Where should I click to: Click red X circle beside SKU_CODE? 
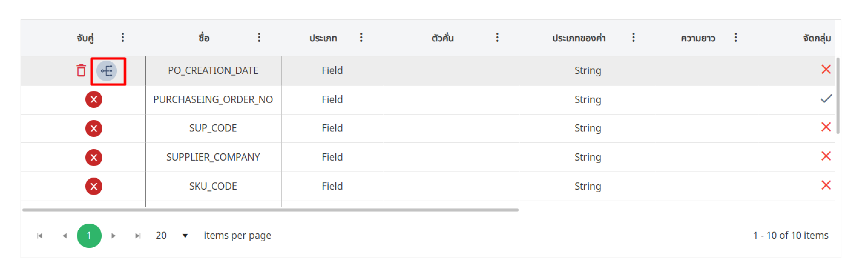[x=94, y=186]
